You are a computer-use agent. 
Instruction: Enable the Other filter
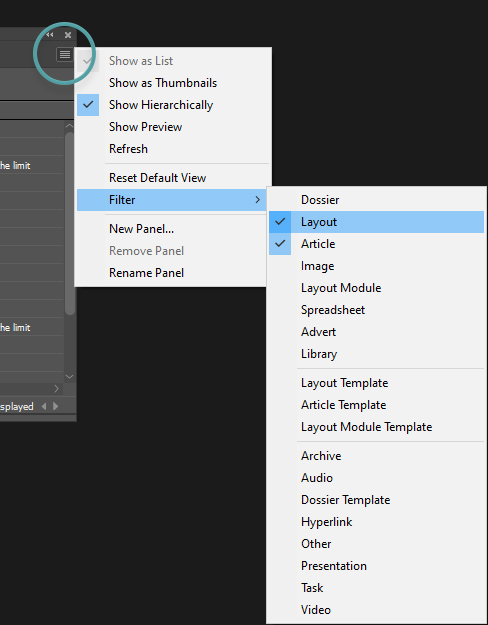pos(376,544)
